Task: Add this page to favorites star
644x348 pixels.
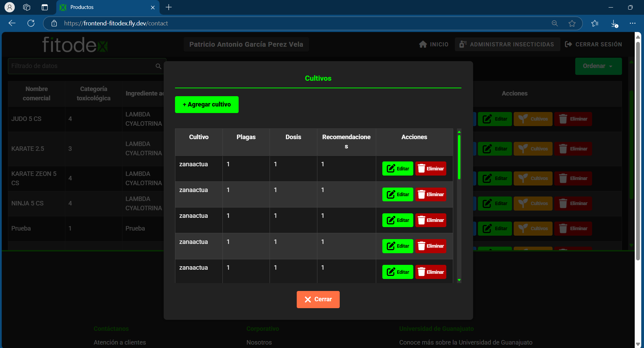Action: coord(572,23)
